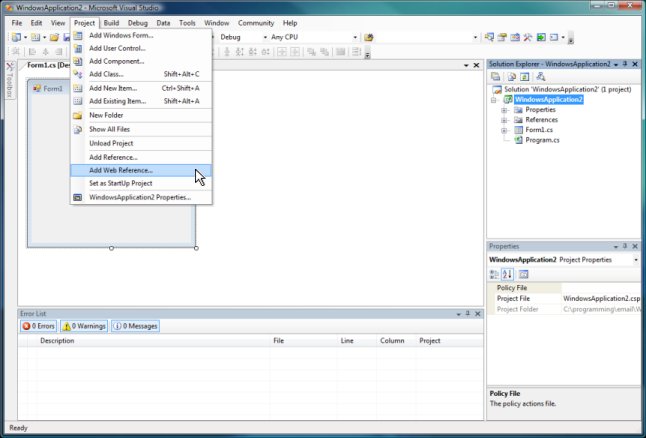Toggle auto-hide pin on Error List panel
The width and height of the screenshot is (646, 438).
468,314
